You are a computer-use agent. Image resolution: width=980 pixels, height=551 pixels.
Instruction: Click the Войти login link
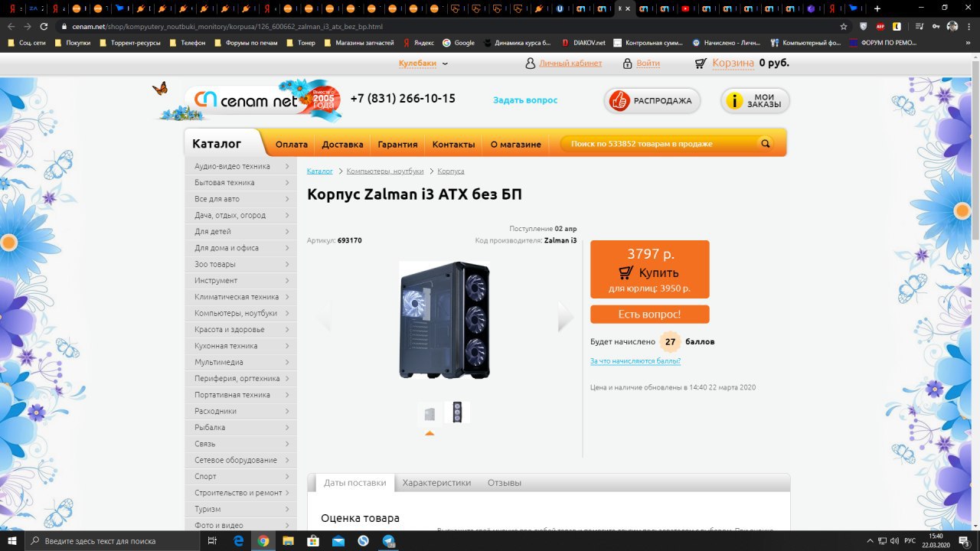[x=648, y=64]
